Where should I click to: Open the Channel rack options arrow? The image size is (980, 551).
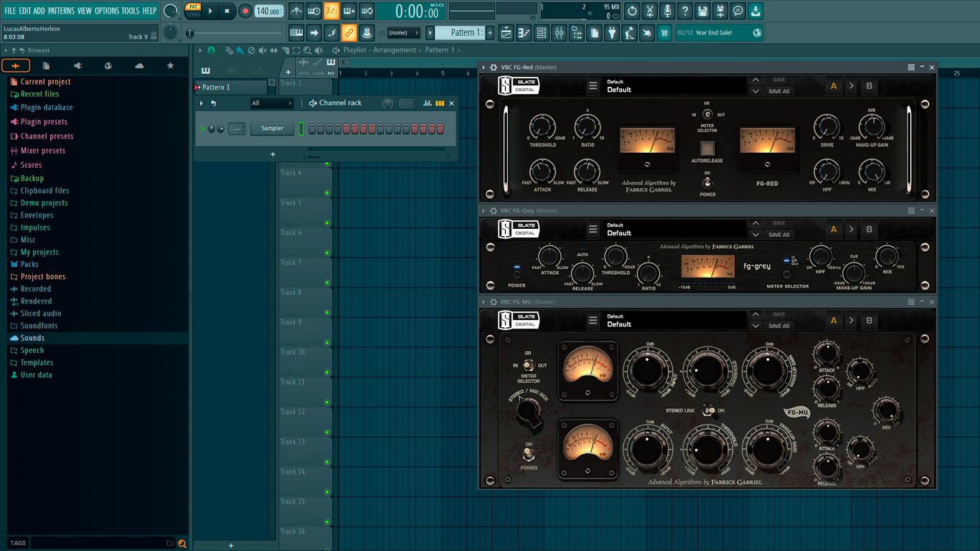(202, 103)
